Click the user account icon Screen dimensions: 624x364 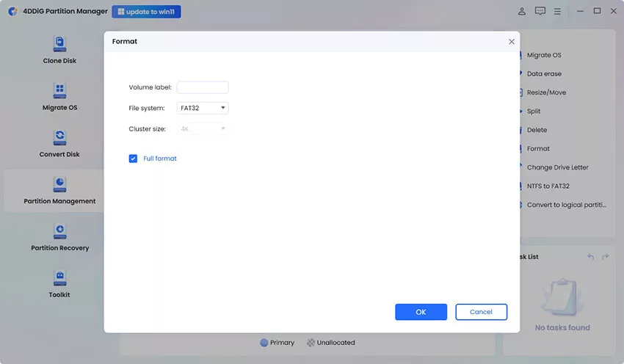[x=522, y=12]
